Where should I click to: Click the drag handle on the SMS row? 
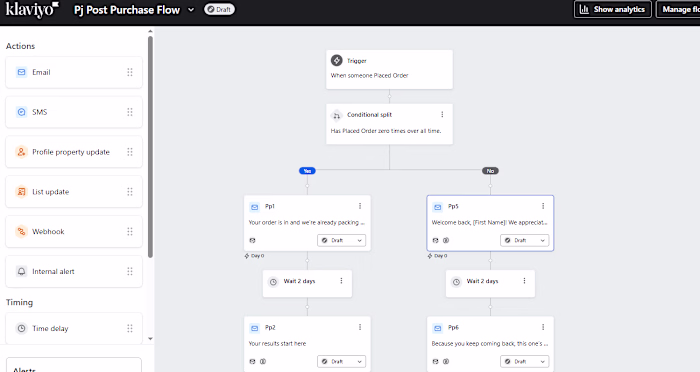(x=130, y=112)
